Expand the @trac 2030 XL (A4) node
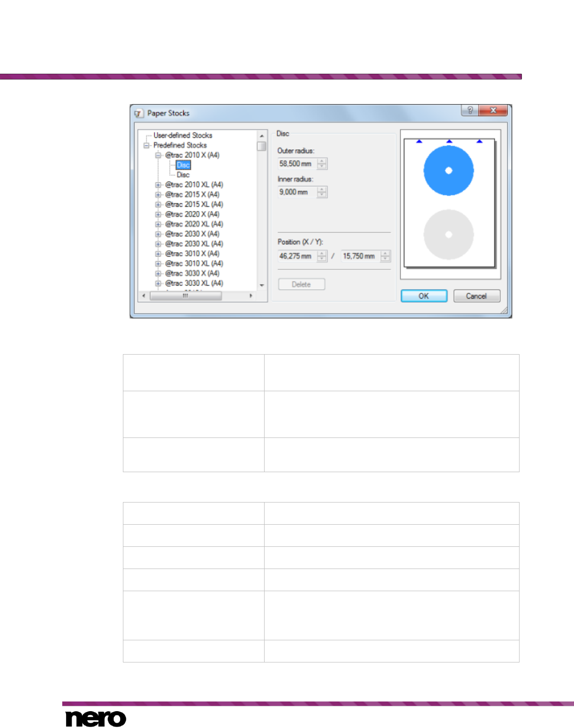This screenshot has height=728, width=574. click(158, 244)
